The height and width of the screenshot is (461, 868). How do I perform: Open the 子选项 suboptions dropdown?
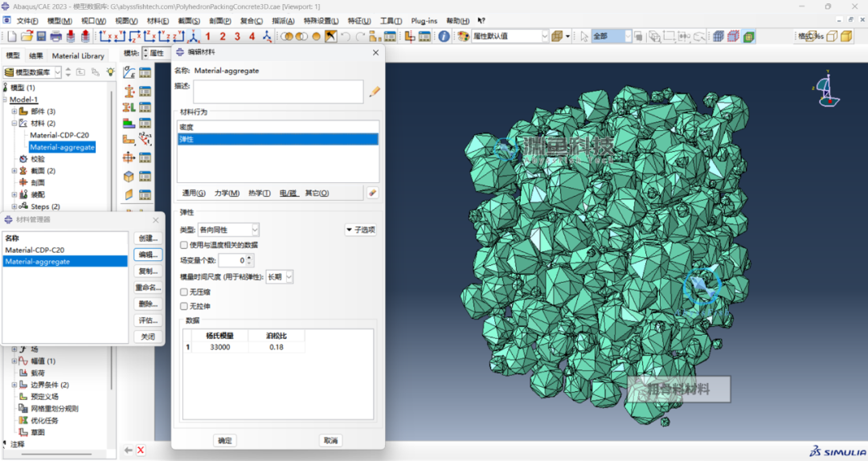[360, 230]
